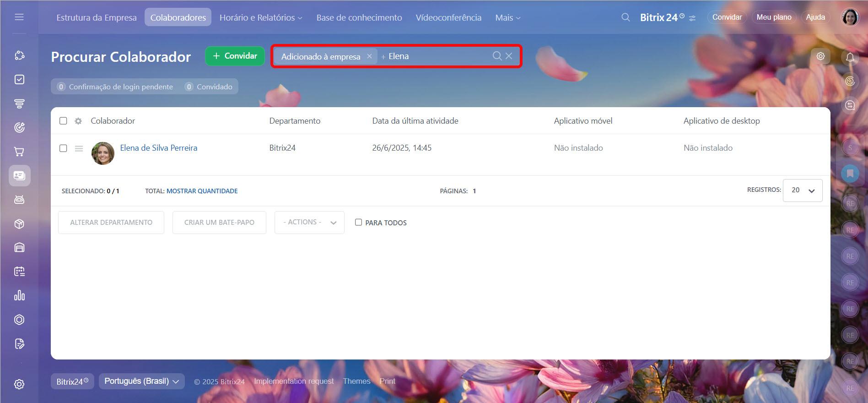Open the chat search icon in right panel

pyautogui.click(x=850, y=105)
